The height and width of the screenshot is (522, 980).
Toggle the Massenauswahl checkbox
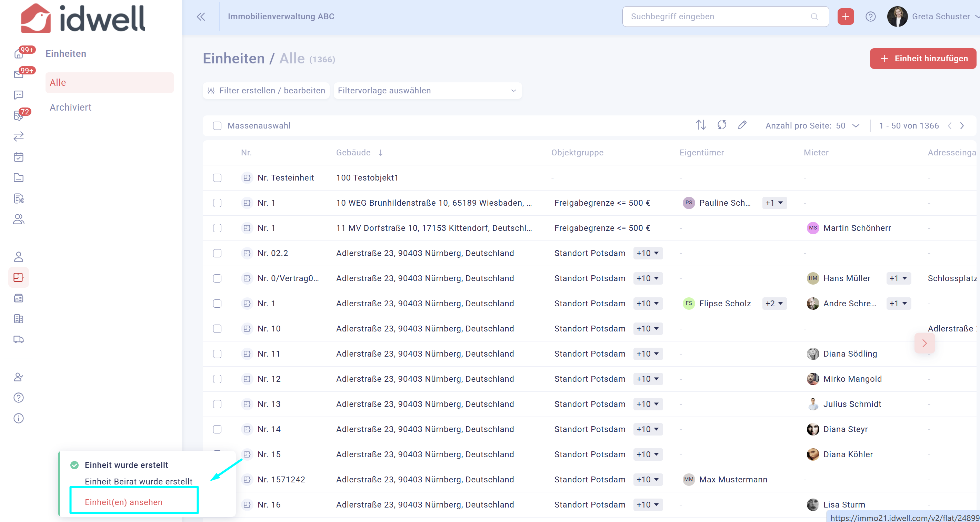pyautogui.click(x=217, y=126)
